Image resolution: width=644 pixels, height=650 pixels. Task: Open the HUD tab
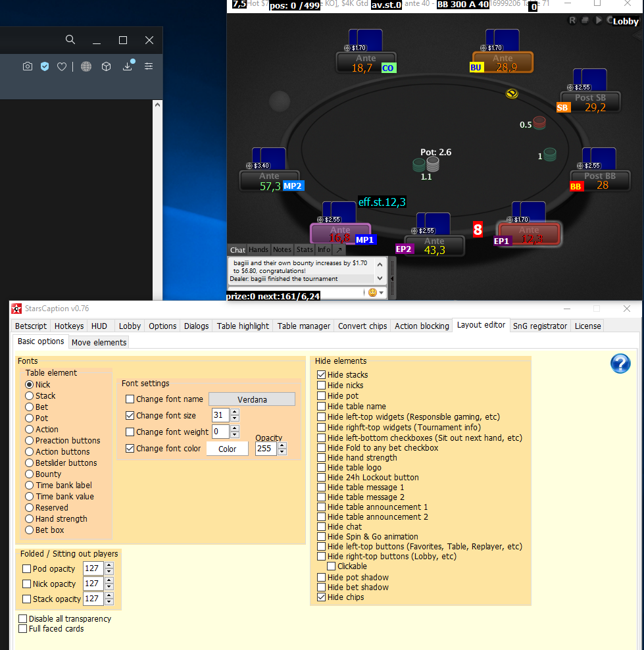tap(99, 326)
